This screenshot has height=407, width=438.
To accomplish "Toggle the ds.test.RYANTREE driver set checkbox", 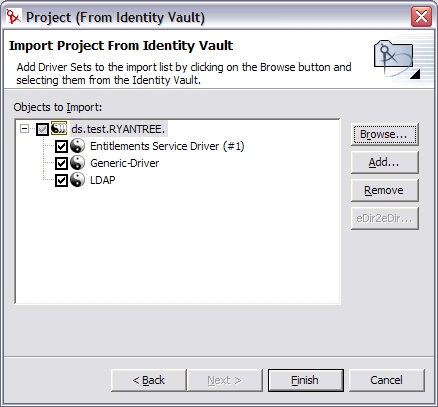I will pyautogui.click(x=43, y=129).
